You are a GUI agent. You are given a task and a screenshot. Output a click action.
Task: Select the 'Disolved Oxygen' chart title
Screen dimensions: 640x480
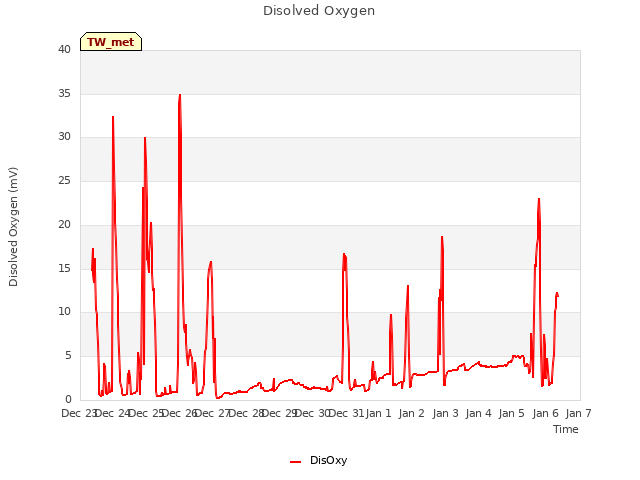click(x=319, y=11)
